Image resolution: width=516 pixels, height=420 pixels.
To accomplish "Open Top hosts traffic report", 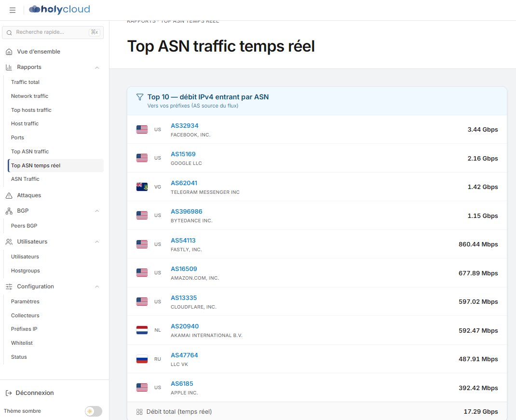I will point(31,110).
